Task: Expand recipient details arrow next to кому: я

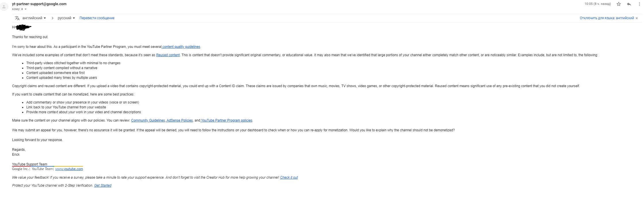Action: click(x=26, y=9)
